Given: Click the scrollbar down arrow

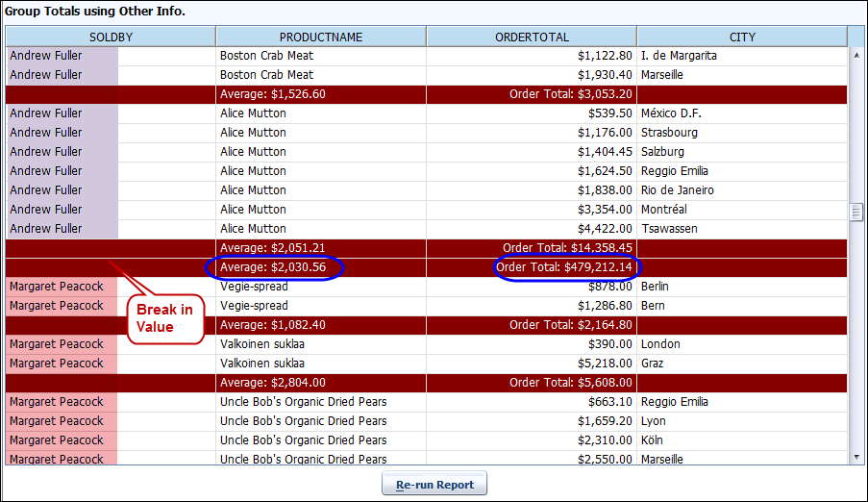Looking at the screenshot, I should [x=856, y=458].
